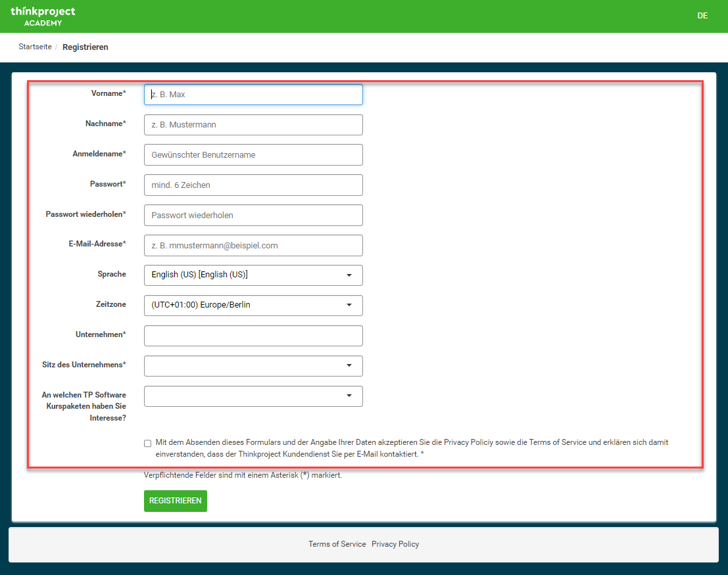Click into the Vorname input field
Image resolution: width=728 pixels, height=575 pixels.
tap(253, 95)
